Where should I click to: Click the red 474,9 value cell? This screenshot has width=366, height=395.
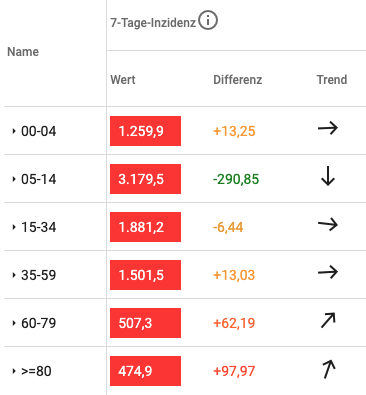[x=145, y=371]
